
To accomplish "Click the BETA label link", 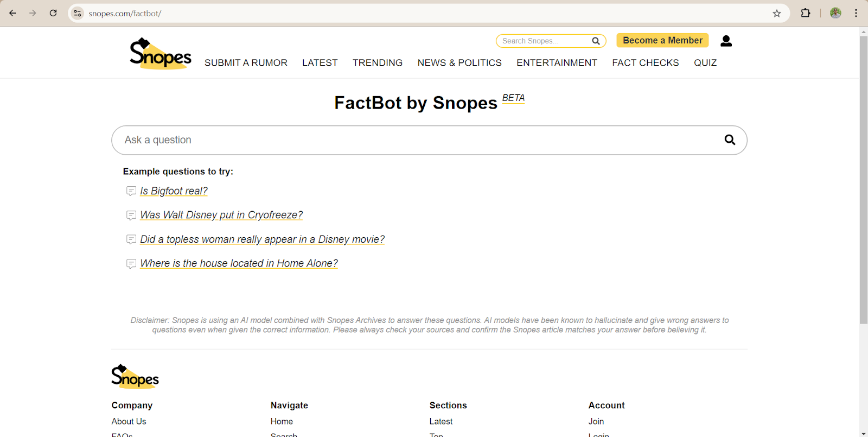I will (513, 98).
